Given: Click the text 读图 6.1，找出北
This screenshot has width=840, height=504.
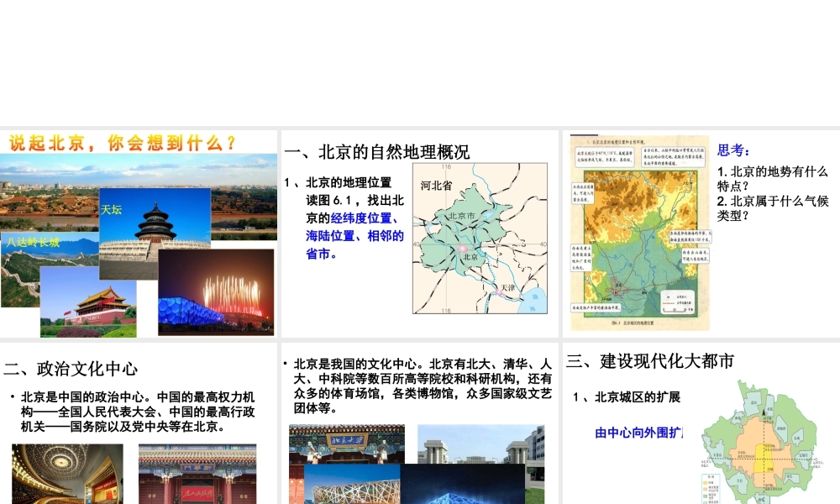Looking at the screenshot, I should point(354,201).
